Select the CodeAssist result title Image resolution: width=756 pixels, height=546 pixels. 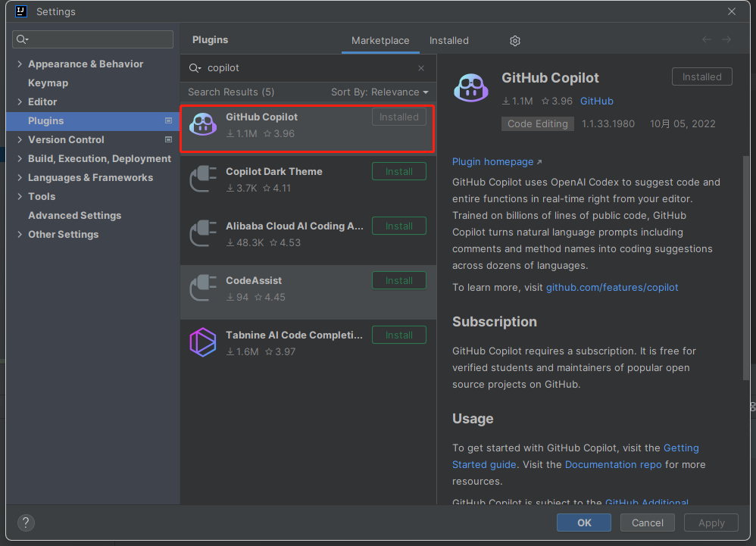(254, 280)
